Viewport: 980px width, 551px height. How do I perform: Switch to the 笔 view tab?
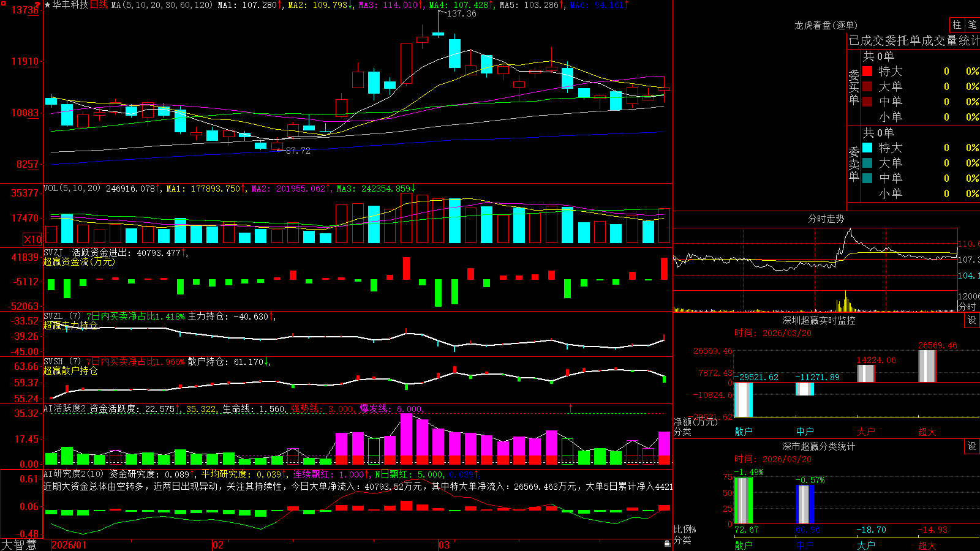(x=972, y=24)
